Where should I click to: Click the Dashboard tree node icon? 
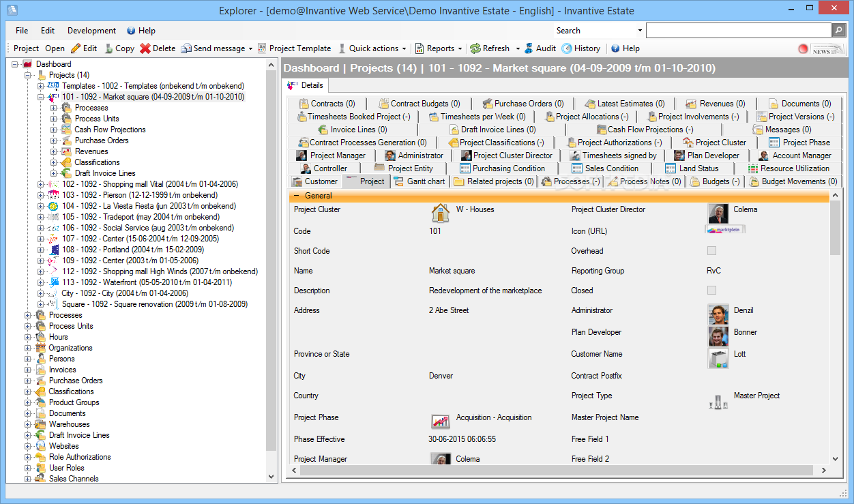click(28, 64)
